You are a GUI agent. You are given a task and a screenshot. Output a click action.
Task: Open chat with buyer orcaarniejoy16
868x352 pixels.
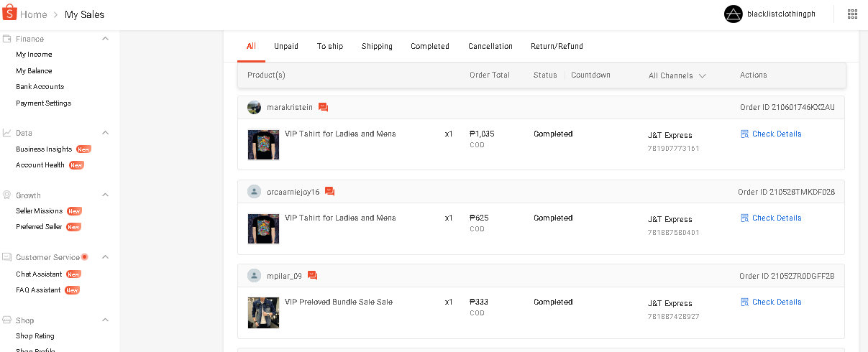(x=330, y=192)
